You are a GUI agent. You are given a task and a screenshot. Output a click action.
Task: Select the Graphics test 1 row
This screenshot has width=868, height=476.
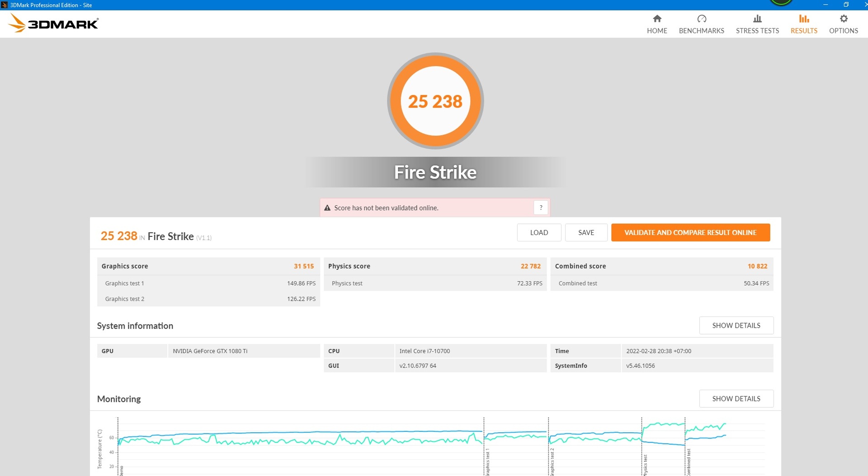click(x=208, y=283)
